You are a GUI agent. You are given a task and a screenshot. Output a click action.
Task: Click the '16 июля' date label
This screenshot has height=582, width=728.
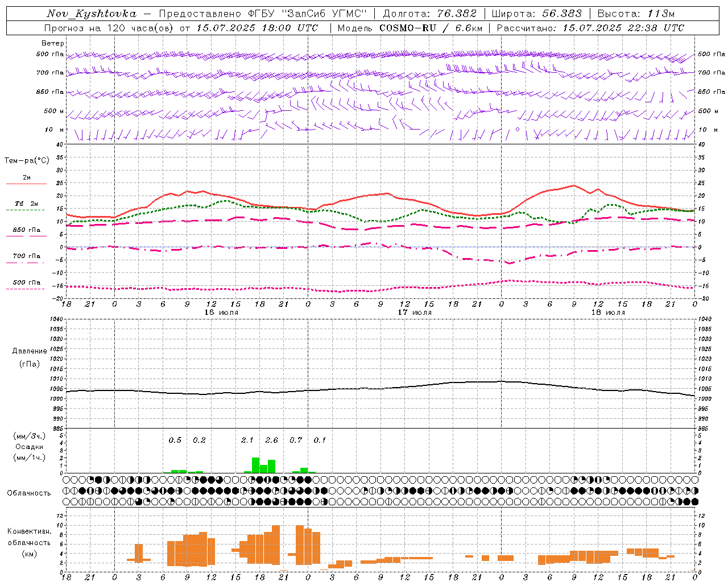point(221,313)
